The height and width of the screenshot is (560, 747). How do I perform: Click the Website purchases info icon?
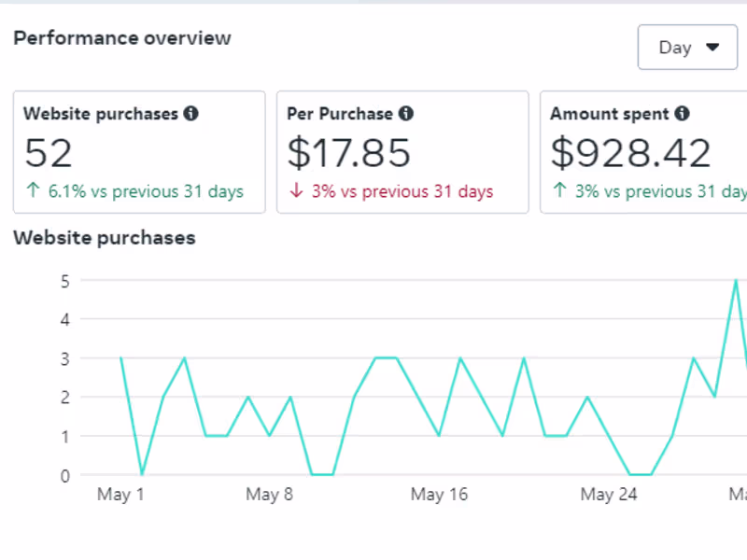coord(191,113)
